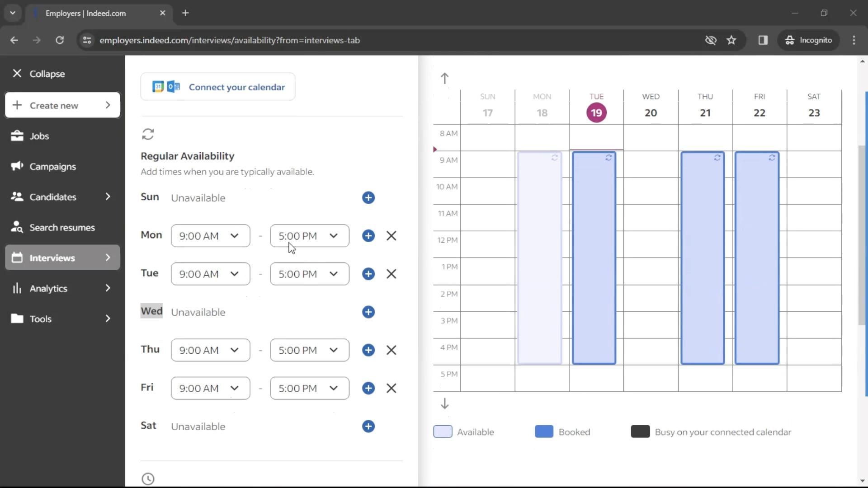The image size is (868, 488).
Task: Select the Thursday 21 availability block
Action: tap(702, 258)
